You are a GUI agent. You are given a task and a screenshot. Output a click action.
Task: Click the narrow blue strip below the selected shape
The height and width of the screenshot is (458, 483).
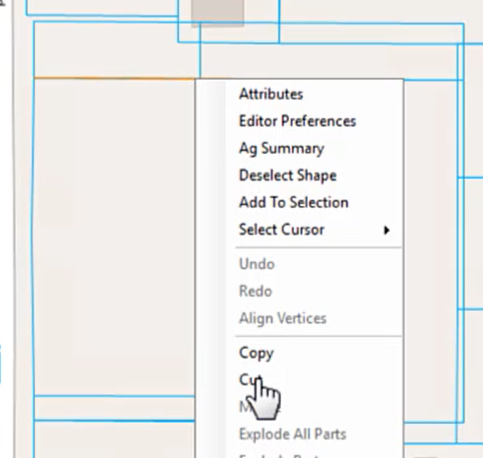(115, 408)
